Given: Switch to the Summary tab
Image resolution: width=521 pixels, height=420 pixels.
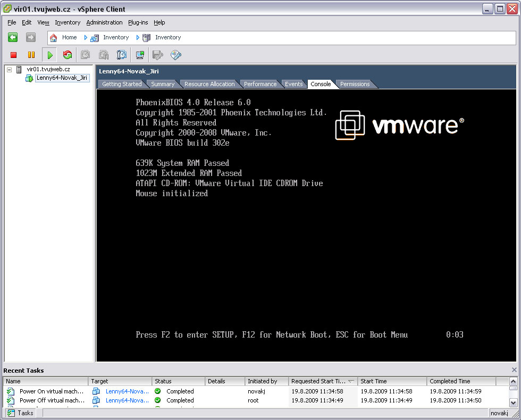Looking at the screenshot, I should pyautogui.click(x=162, y=84).
